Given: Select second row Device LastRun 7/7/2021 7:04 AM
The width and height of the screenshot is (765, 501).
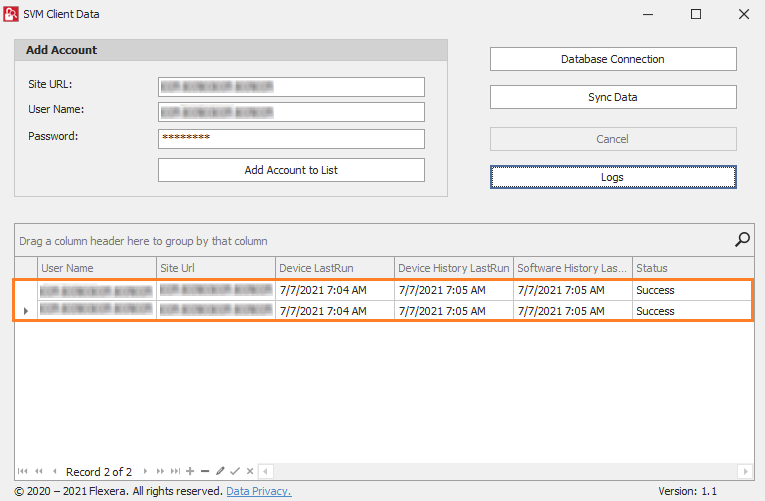Looking at the screenshot, I should (x=335, y=311).
